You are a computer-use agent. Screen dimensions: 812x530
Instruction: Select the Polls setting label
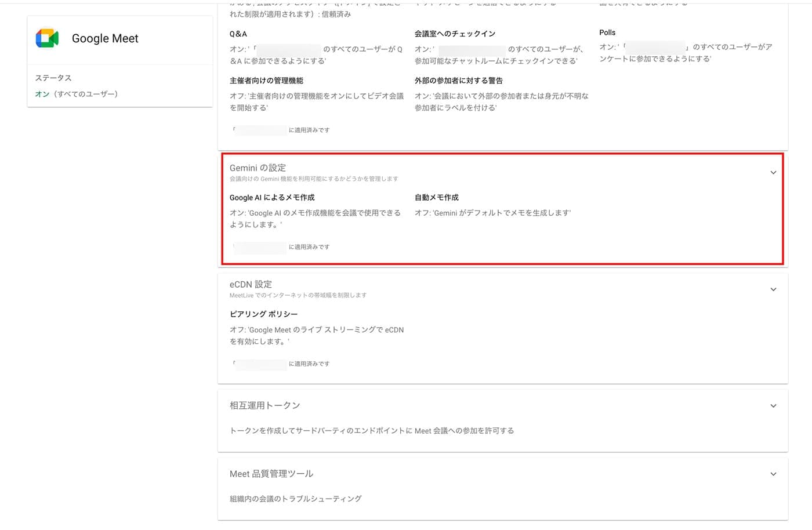607,32
